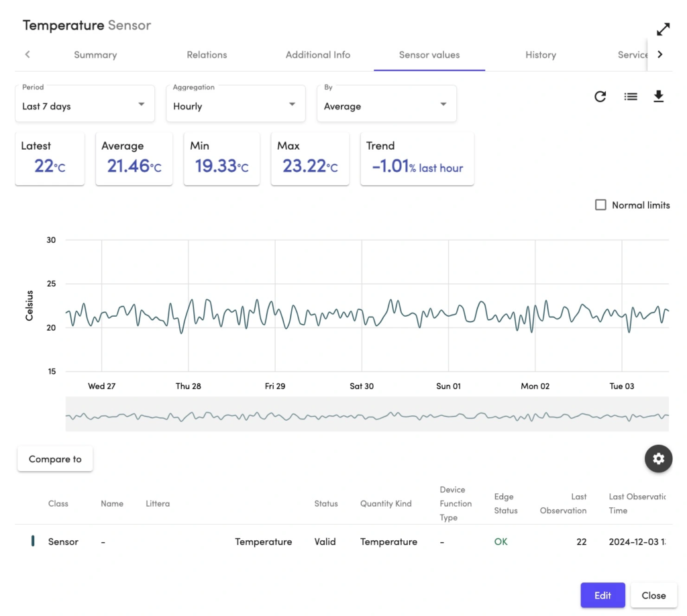The image size is (687, 616).
Task: Click the Close button
Action: (653, 595)
